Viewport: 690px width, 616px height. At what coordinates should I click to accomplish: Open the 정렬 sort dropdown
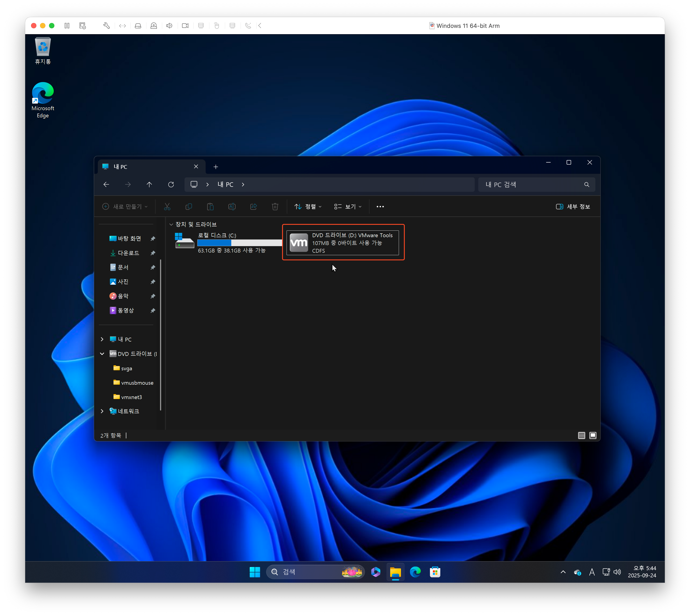point(308,206)
